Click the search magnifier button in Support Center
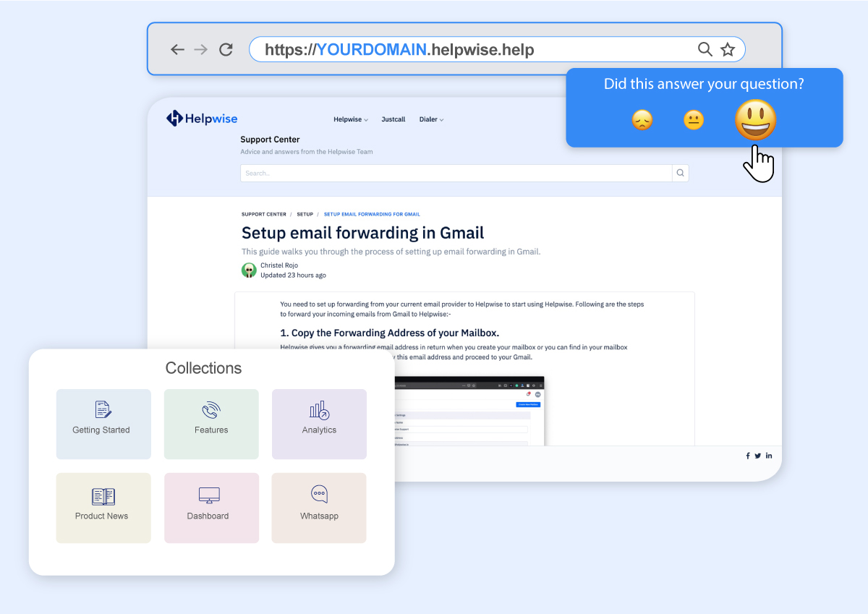This screenshot has height=614, width=868. [680, 173]
